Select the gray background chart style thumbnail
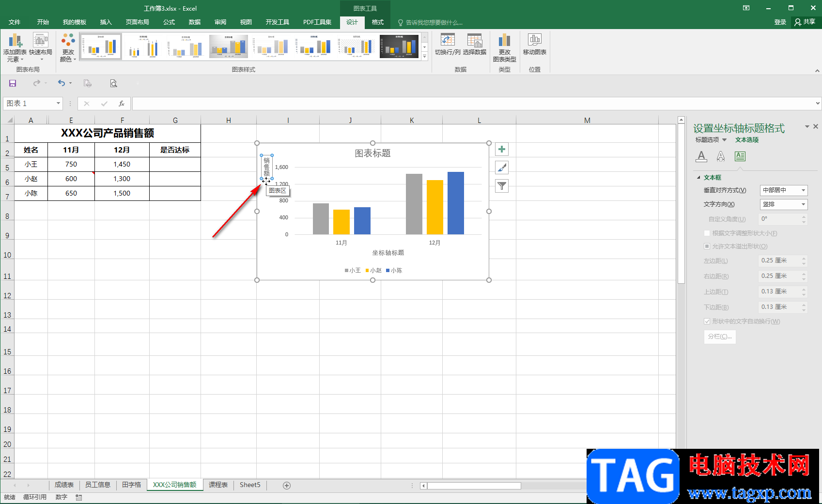822x504 pixels. tap(229, 46)
